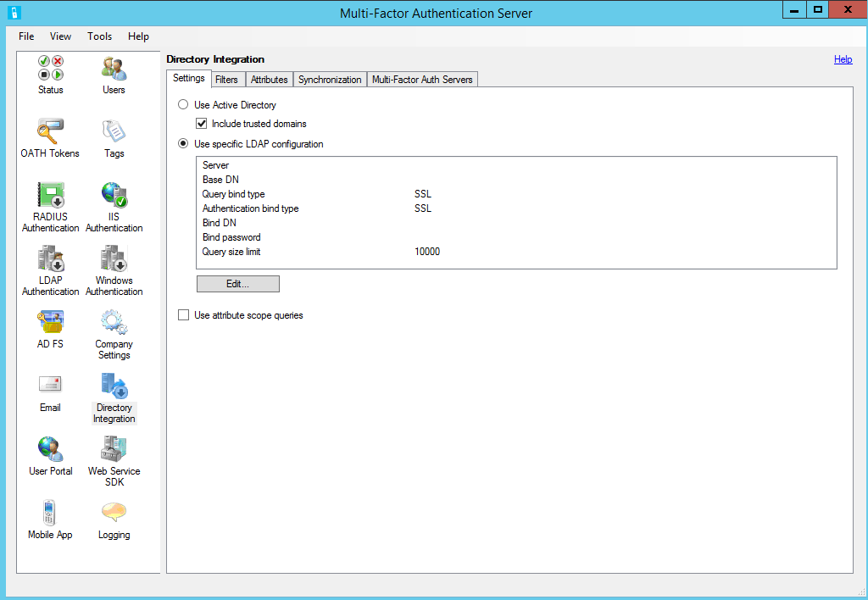The width and height of the screenshot is (868, 600).
Task: Select the Use Active Directory radio button
Action: click(x=183, y=104)
